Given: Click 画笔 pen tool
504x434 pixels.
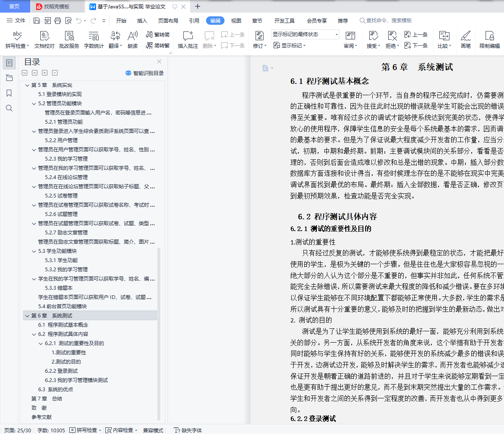Looking at the screenshot, I should [466, 40].
